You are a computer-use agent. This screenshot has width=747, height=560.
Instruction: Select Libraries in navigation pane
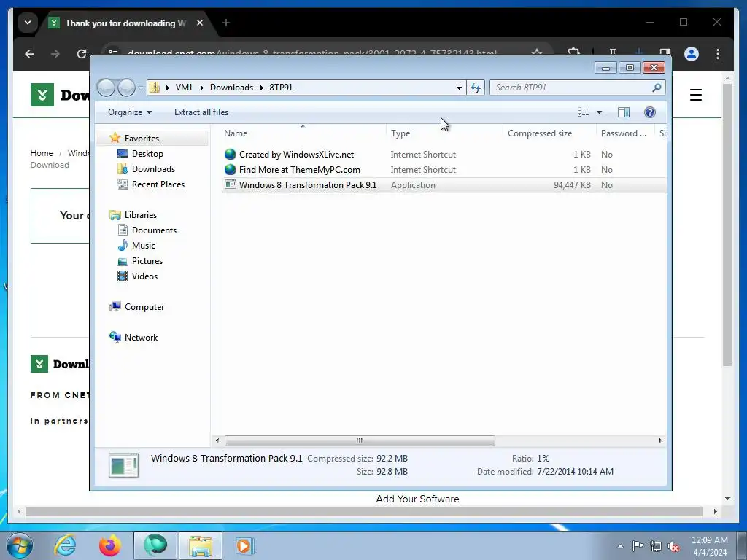(x=141, y=215)
